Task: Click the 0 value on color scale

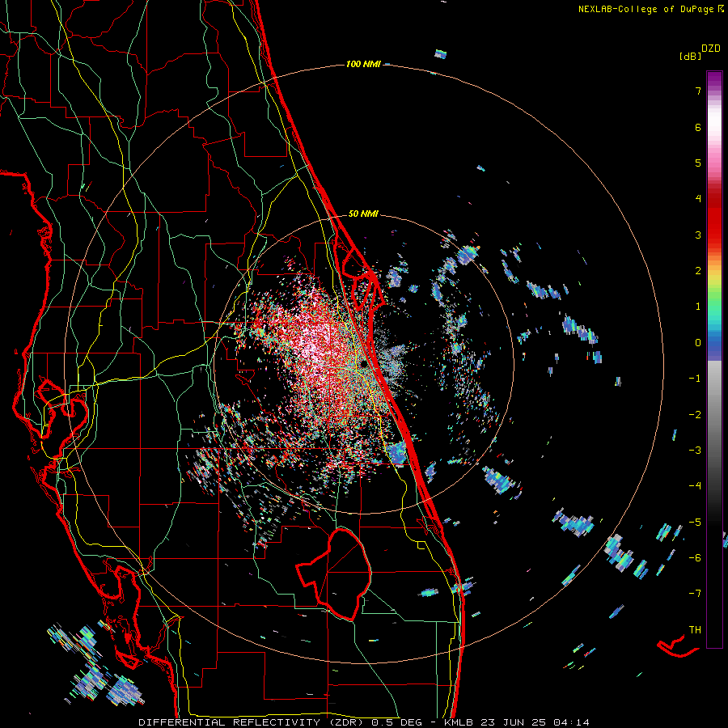Action: pyautogui.click(x=698, y=343)
